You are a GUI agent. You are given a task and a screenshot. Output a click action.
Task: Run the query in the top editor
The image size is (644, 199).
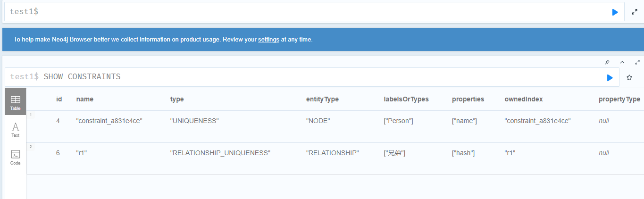615,12
